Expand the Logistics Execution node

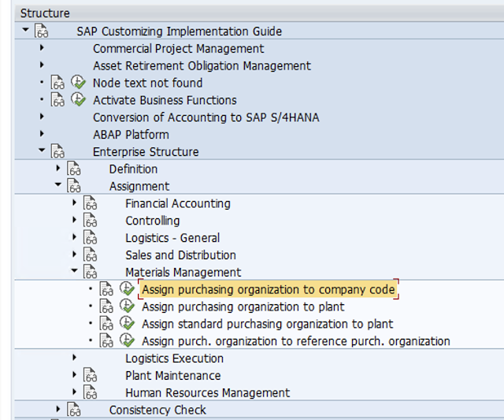75,357
